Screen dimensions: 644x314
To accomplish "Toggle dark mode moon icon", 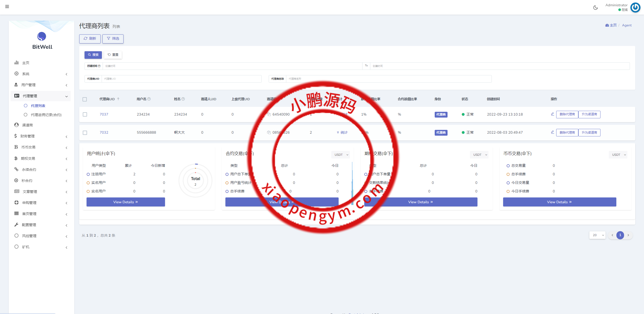I will pyautogui.click(x=595, y=8).
